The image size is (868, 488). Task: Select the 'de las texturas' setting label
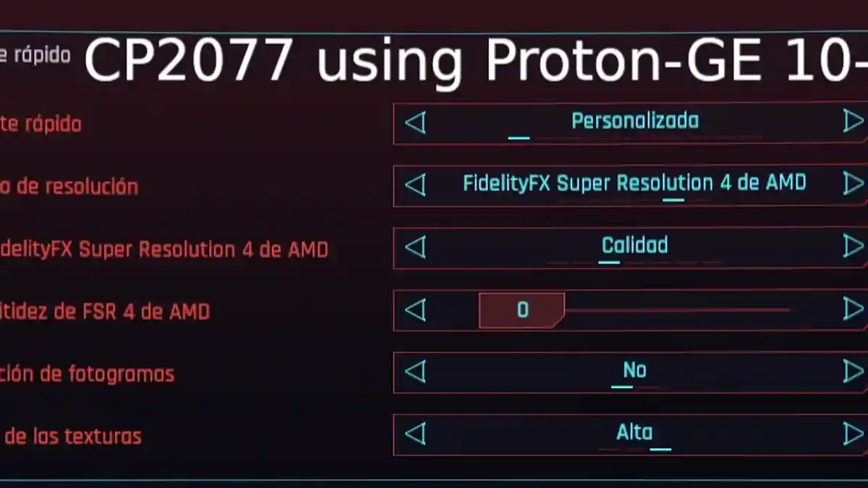pos(71,437)
